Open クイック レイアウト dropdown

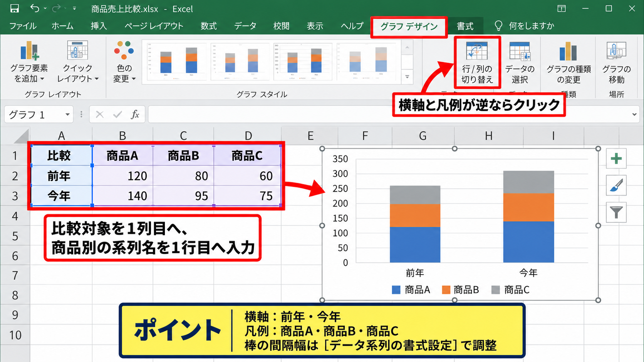(x=77, y=62)
